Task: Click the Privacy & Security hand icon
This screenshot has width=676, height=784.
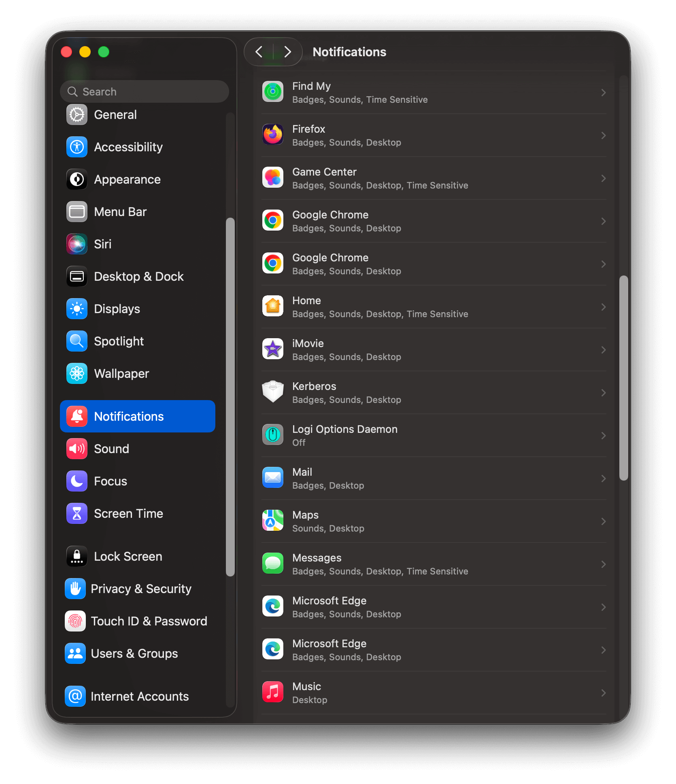Action: (x=75, y=589)
